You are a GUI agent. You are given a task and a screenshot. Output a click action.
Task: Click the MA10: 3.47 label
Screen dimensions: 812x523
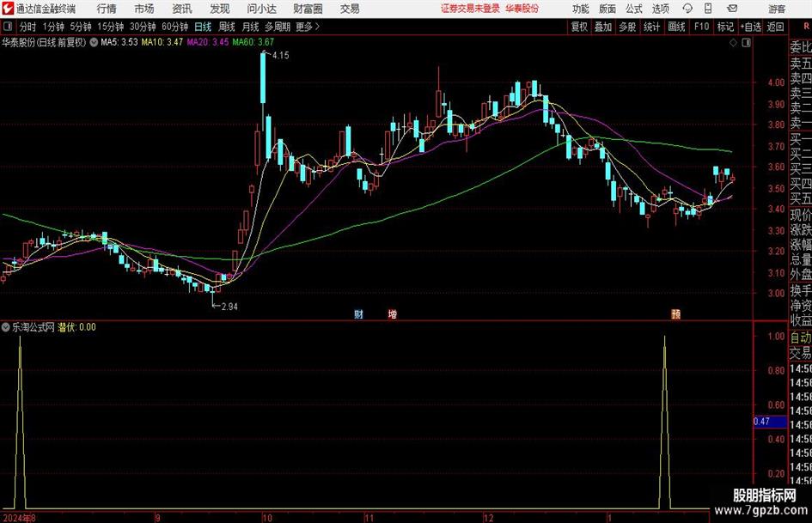click(162, 42)
